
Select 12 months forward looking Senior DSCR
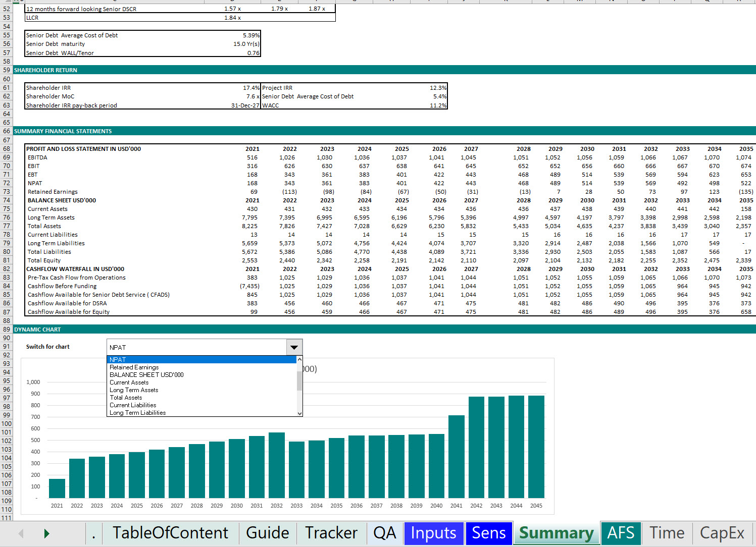[x=81, y=9]
